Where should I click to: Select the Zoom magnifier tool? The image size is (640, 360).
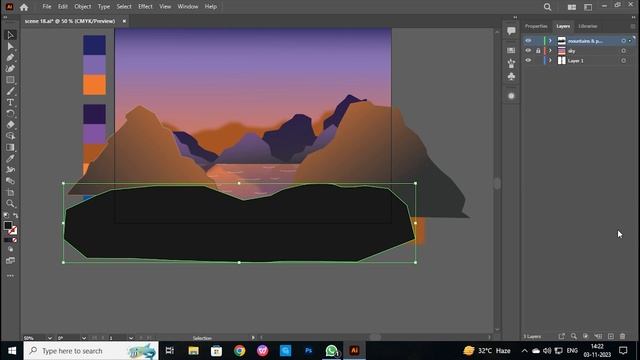(11, 203)
